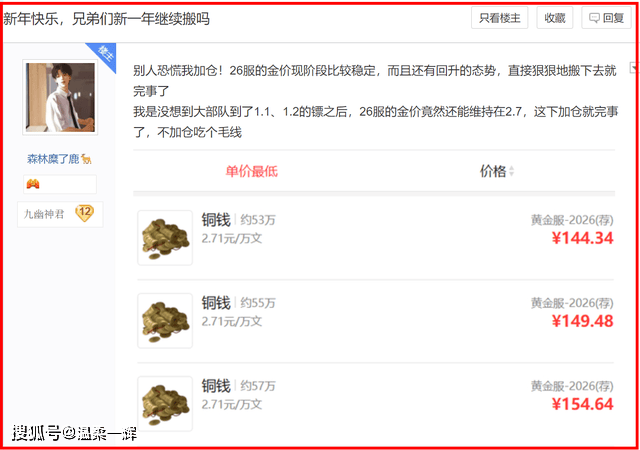
Task: Click the 收藏 button
Action: tap(554, 18)
